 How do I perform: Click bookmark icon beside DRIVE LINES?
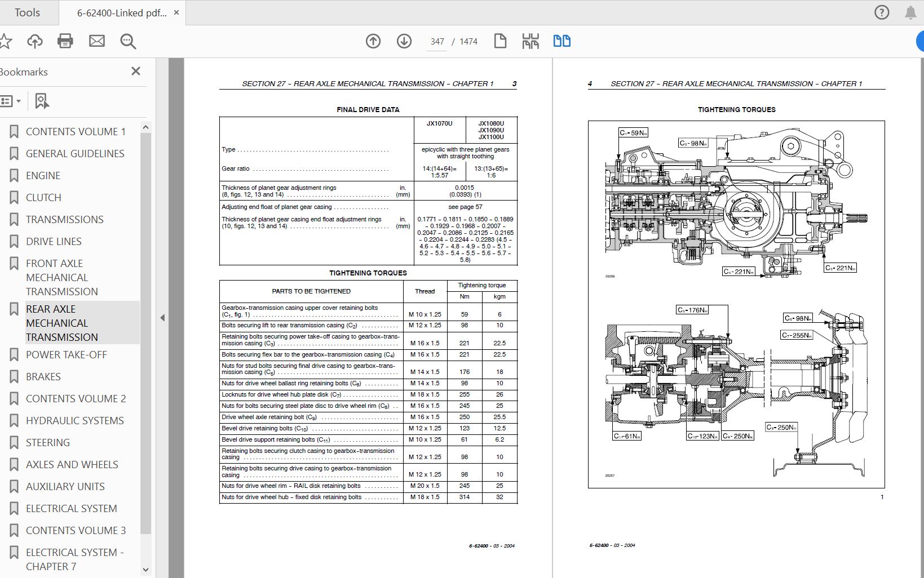14,242
